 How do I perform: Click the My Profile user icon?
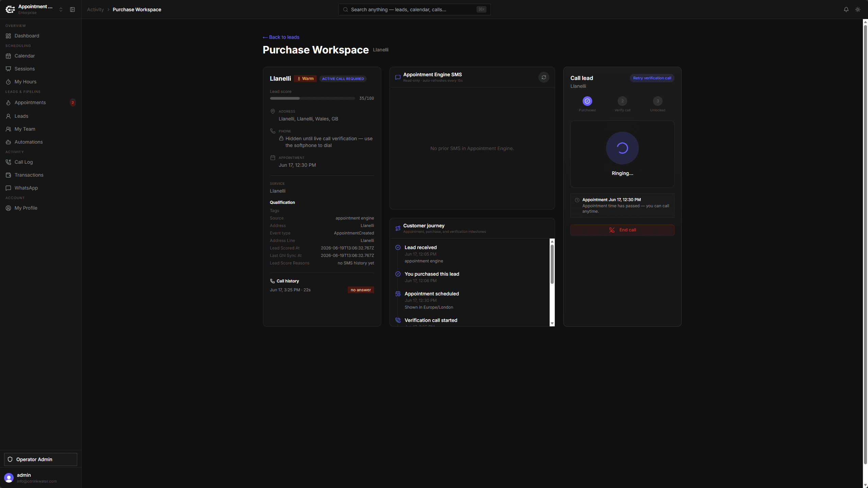tap(9, 208)
